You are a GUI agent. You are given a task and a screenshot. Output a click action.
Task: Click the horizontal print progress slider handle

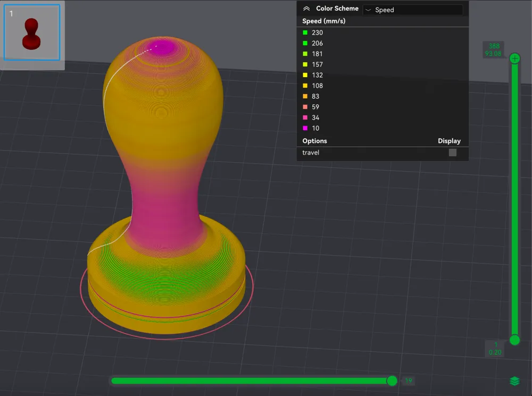click(392, 381)
